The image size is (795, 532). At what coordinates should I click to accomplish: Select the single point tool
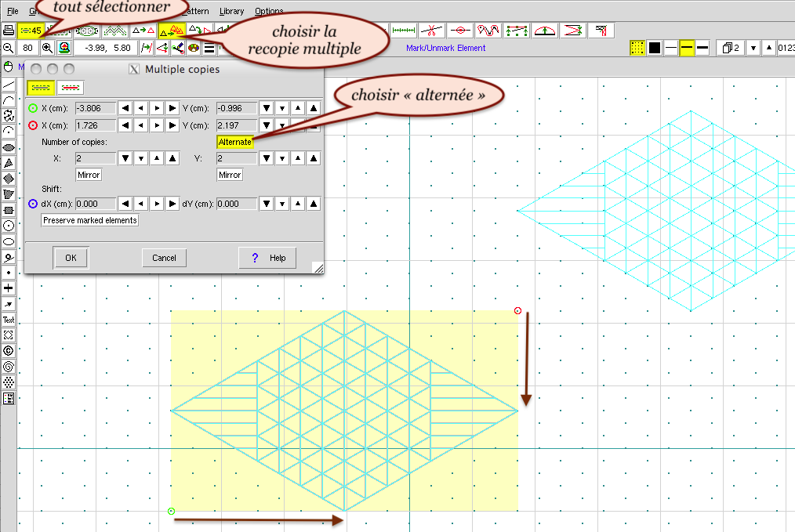click(9, 273)
